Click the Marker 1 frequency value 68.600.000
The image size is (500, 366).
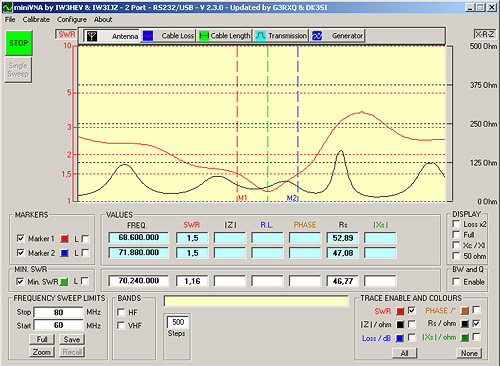click(138, 238)
